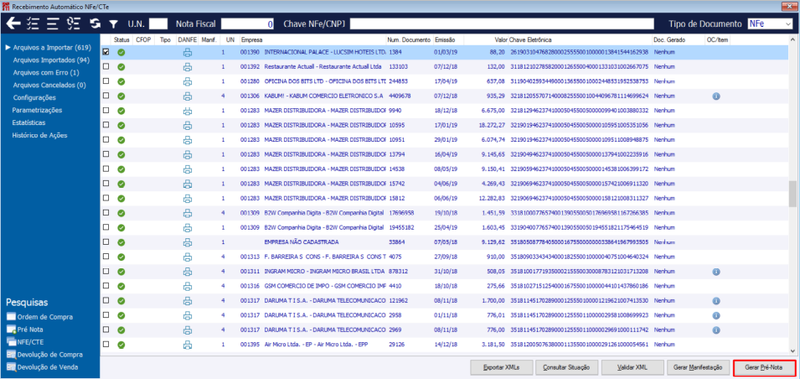800x379 pixels.
Task: Check the B2W document 17696958 row checkbox
Action: [106, 213]
